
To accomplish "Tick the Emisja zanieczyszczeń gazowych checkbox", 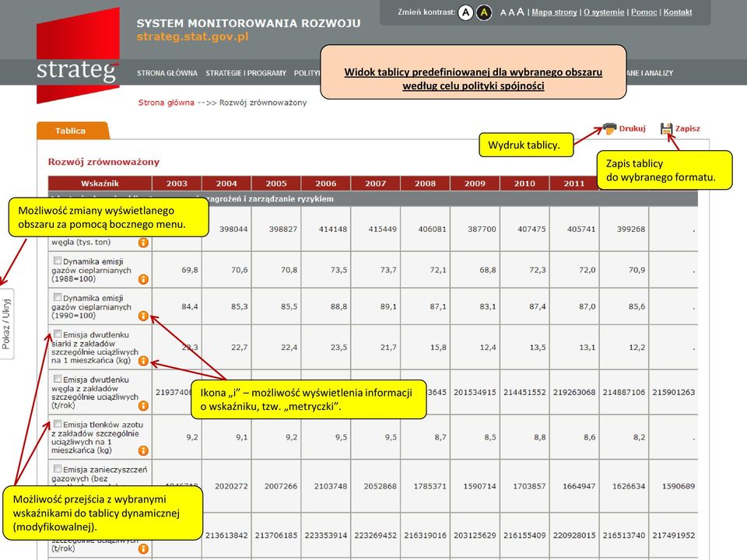I will point(57,468).
